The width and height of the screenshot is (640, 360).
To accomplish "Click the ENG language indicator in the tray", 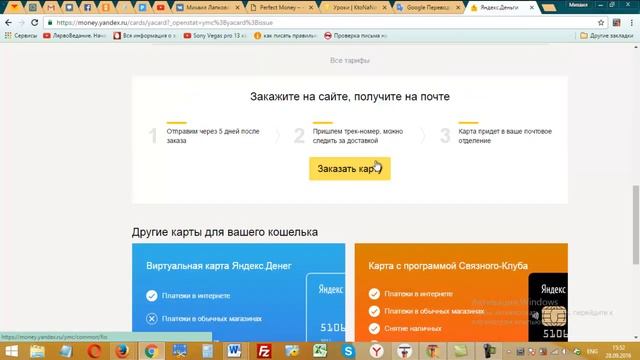I will 592,351.
